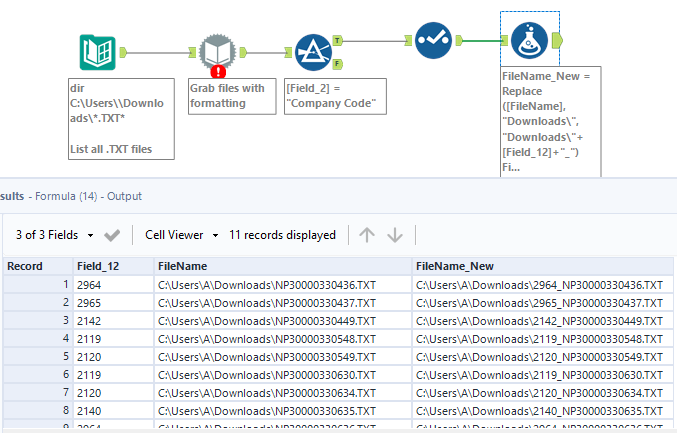Click the Filter tool True output anchor
The image size is (677, 433).
tap(338, 41)
